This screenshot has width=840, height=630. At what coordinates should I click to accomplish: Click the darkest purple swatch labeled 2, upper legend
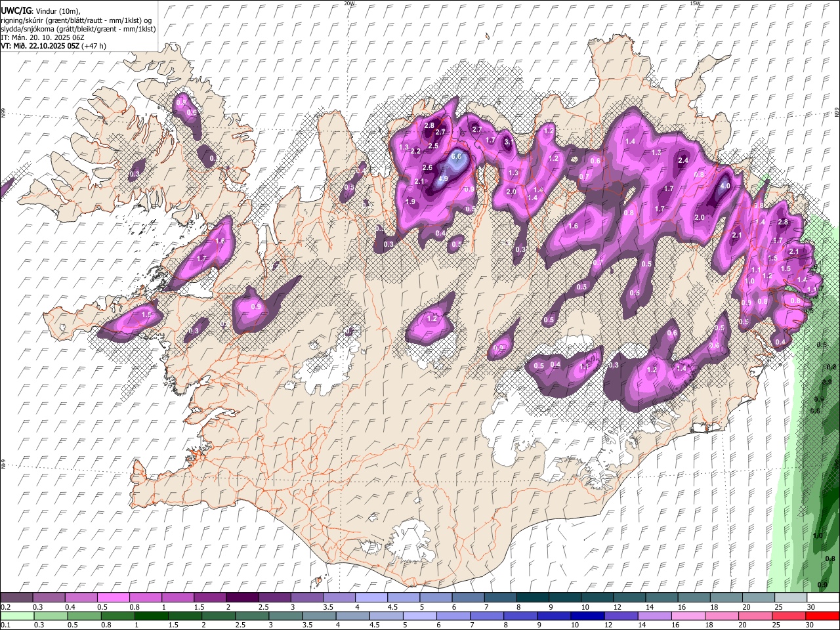click(241, 598)
